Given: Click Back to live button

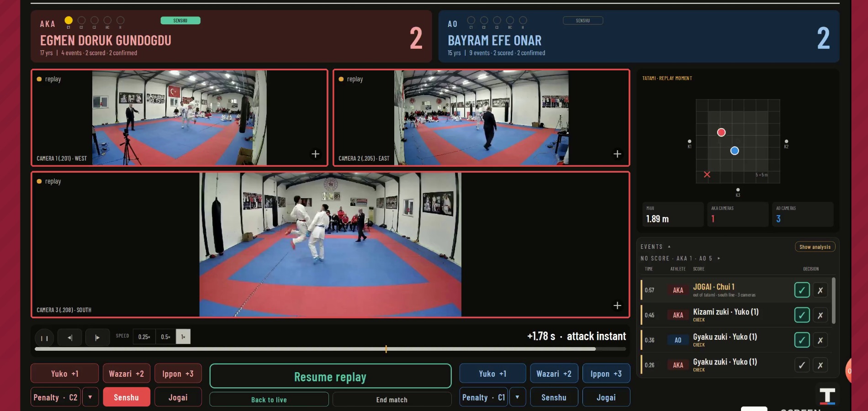Looking at the screenshot, I should (x=269, y=400).
